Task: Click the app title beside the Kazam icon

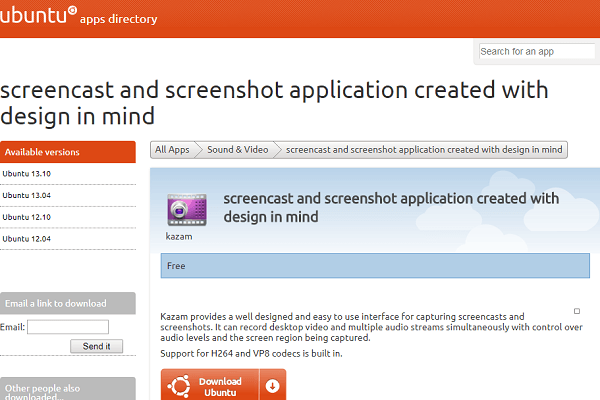Action: pos(391,207)
